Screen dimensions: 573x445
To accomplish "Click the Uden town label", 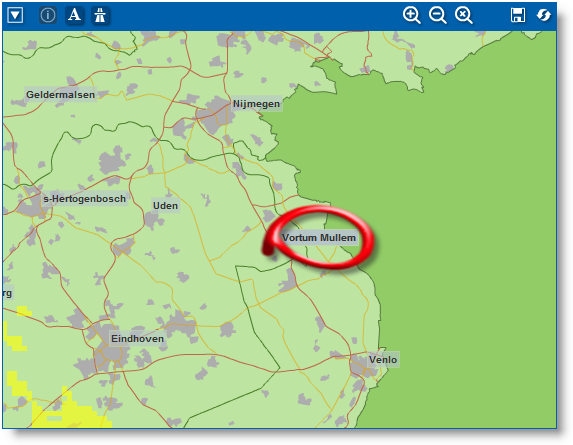I will pos(165,206).
